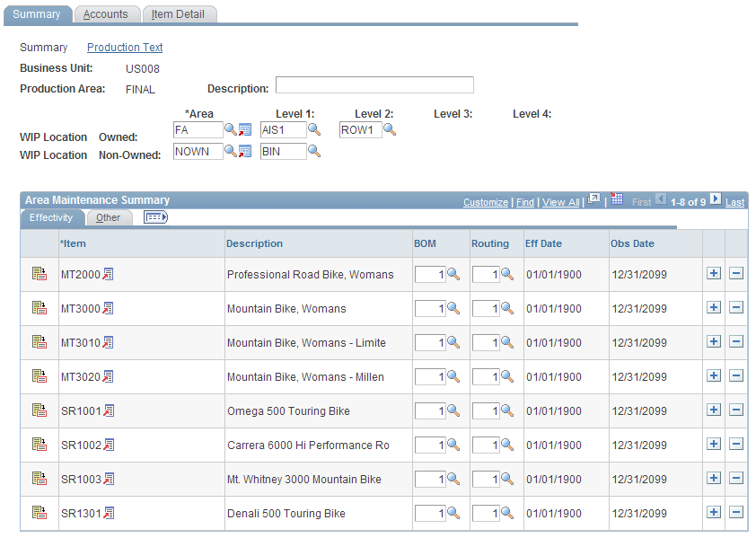Switch to the Other tab in the grid
This screenshot has height=538, width=756.
[109, 216]
